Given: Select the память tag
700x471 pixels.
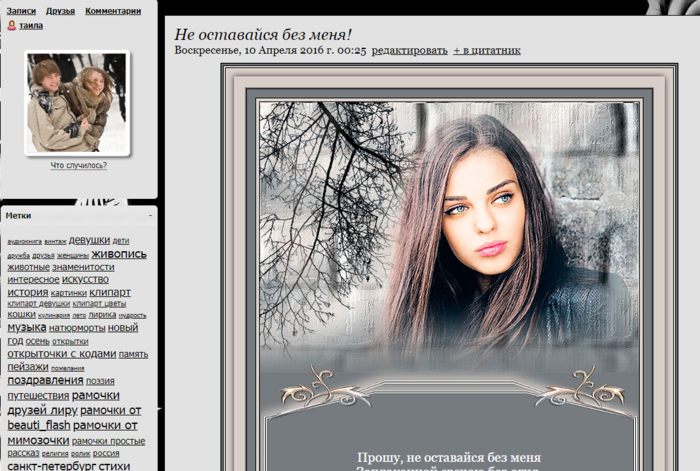Looking at the screenshot, I should coord(133,354).
